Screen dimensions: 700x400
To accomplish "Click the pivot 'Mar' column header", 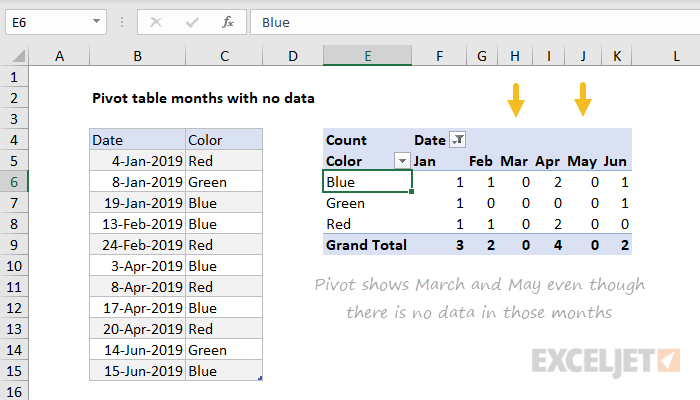I will [x=515, y=161].
